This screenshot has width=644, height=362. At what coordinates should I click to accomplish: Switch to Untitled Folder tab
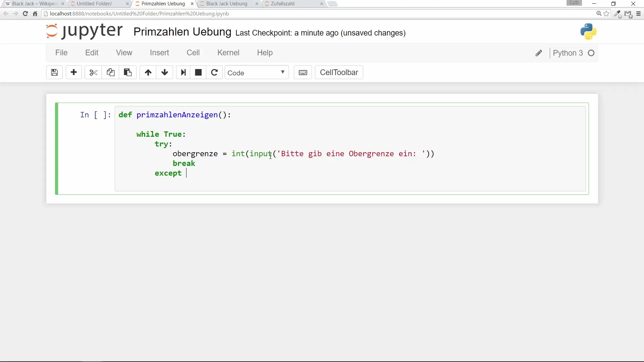[99, 4]
